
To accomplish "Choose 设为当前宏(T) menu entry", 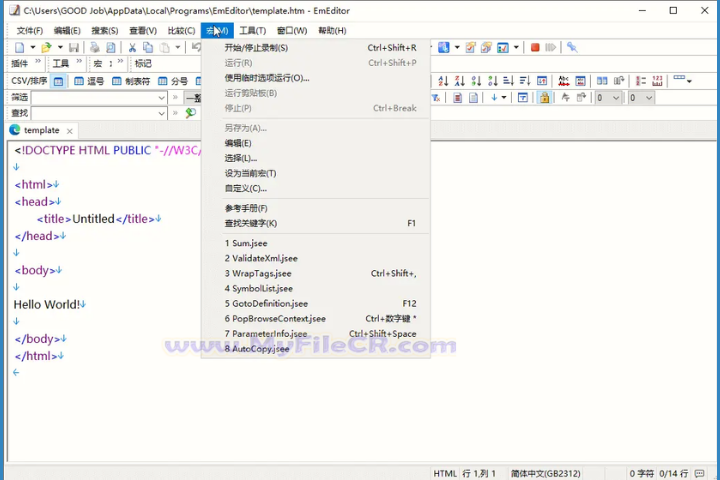I will (316, 174).
